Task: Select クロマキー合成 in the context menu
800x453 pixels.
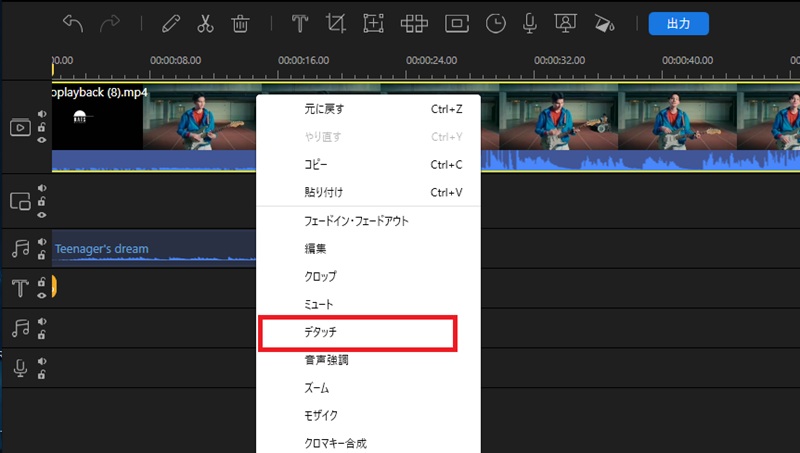Action: pos(368,443)
